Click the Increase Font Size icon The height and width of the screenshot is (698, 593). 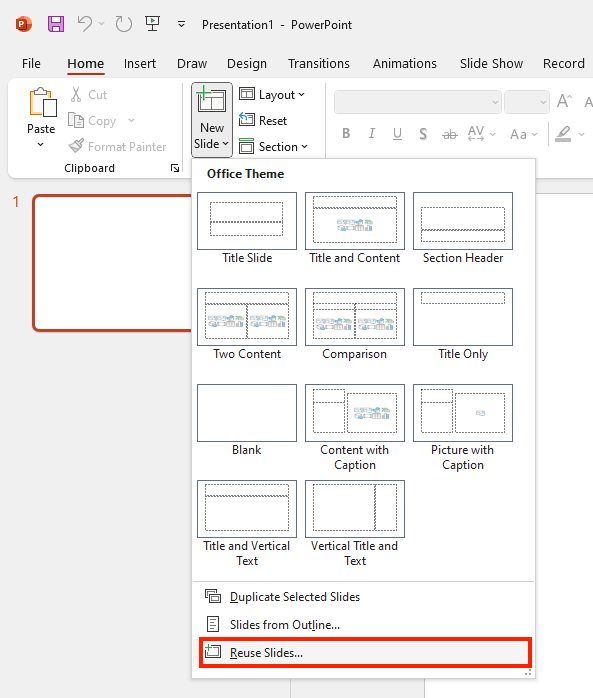pos(565,101)
